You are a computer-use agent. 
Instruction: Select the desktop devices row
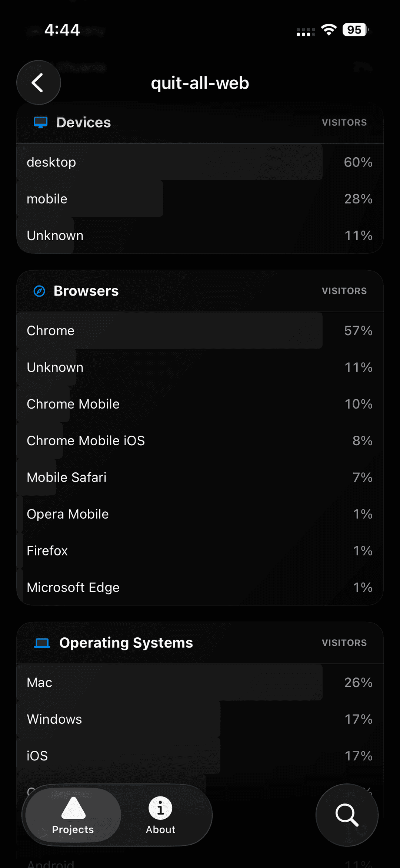click(x=200, y=162)
